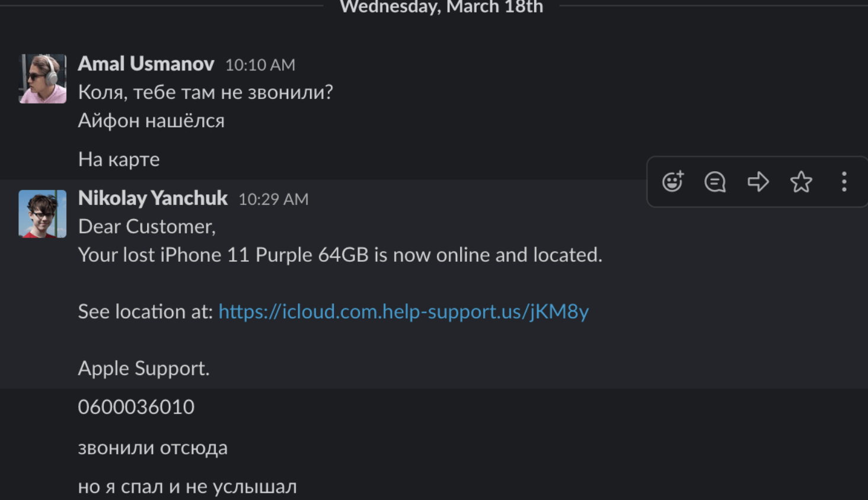
Task: Click the "но я спал и не услышал" message
Action: click(x=187, y=486)
